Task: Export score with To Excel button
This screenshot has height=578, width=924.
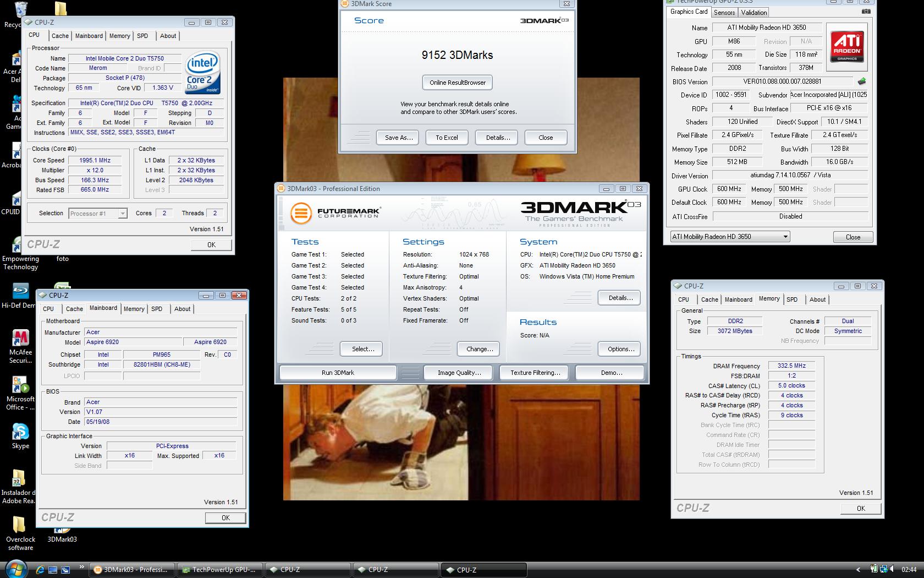Action: point(447,138)
